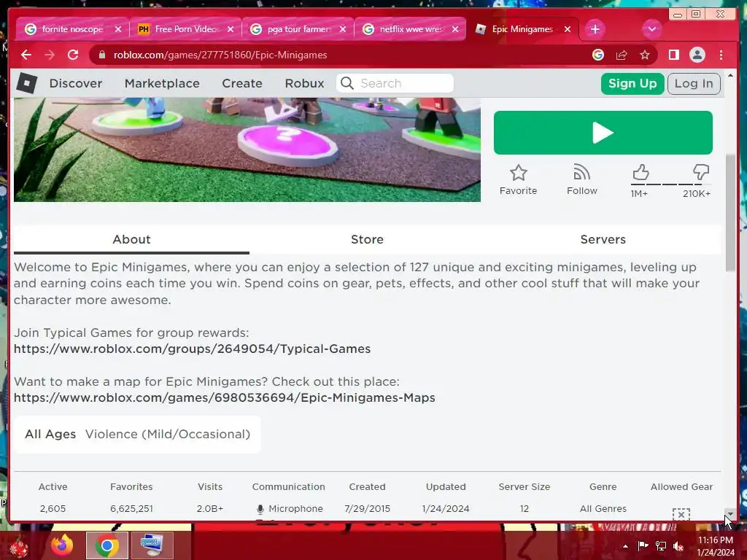Click the like/dislike ratio bar

point(670,184)
